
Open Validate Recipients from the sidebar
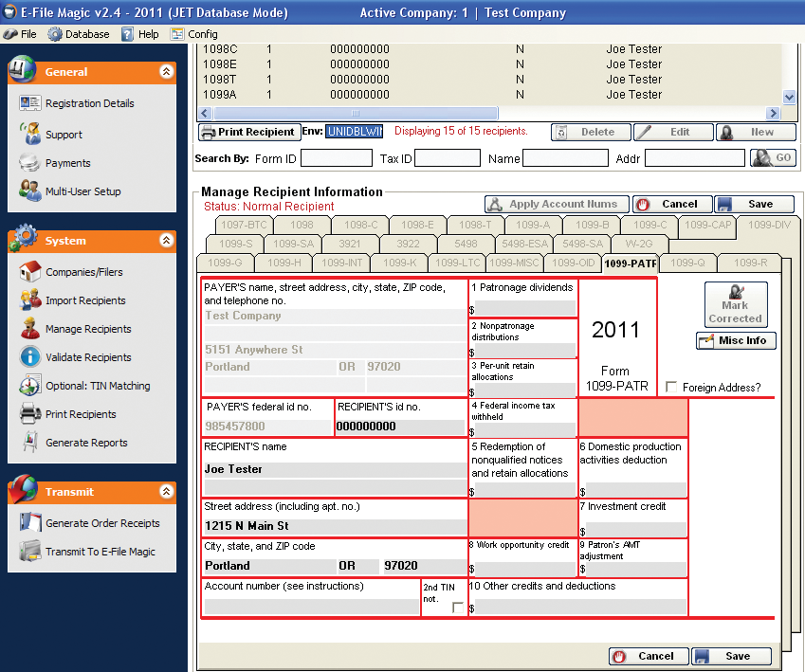pyautogui.click(x=88, y=357)
